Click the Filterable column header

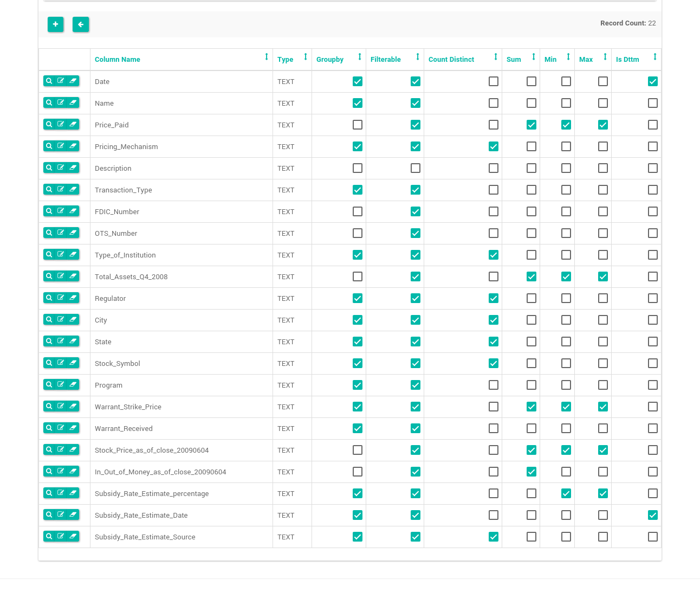point(386,60)
